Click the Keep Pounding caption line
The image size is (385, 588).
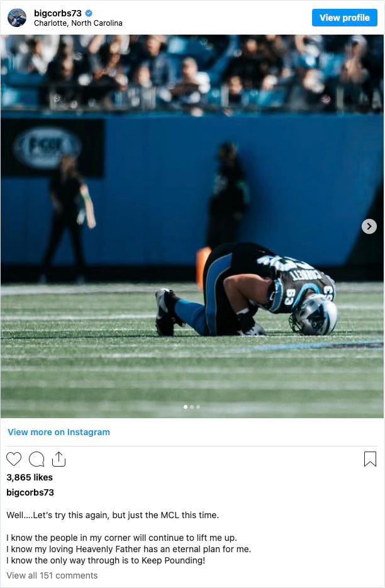point(106,560)
